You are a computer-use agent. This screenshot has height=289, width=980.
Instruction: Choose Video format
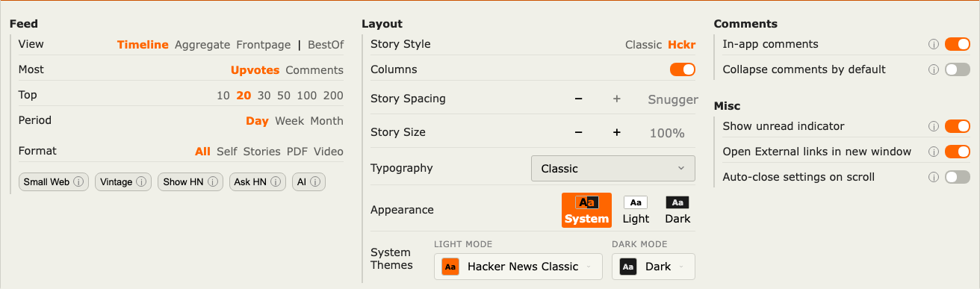[x=329, y=152]
